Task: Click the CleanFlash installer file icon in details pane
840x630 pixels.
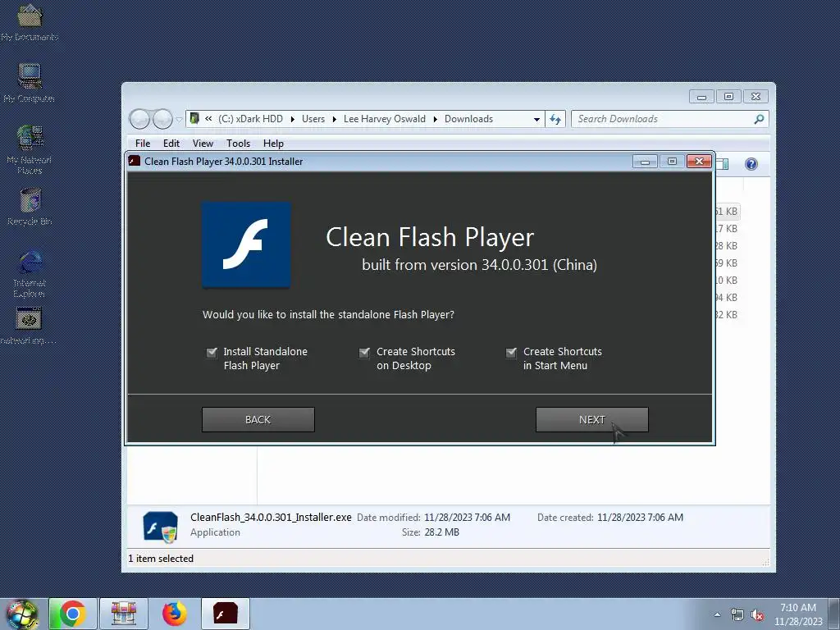Action: click(x=160, y=526)
